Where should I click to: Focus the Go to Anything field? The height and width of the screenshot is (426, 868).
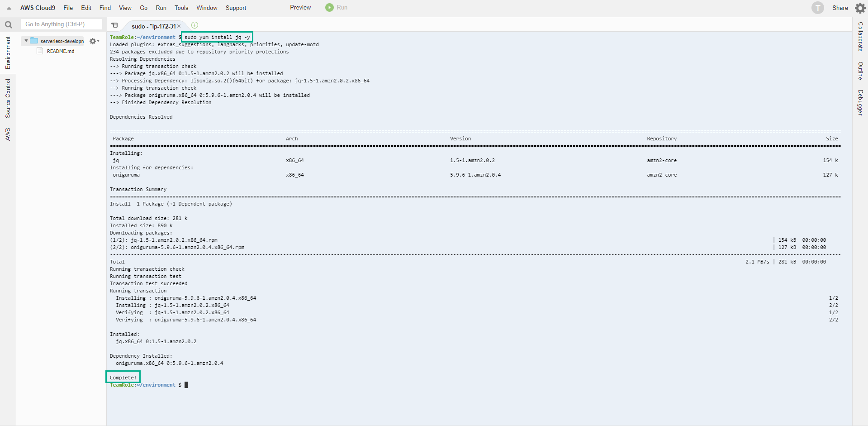tap(62, 24)
